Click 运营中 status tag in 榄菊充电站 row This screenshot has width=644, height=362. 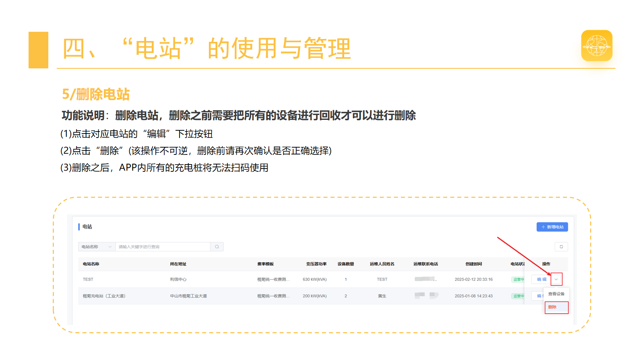point(518,296)
